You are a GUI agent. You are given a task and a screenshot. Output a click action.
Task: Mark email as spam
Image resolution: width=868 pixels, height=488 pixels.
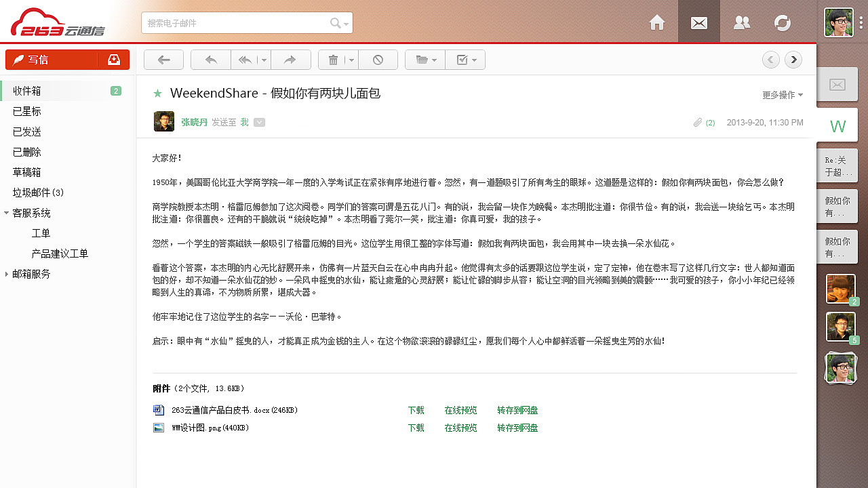(378, 60)
